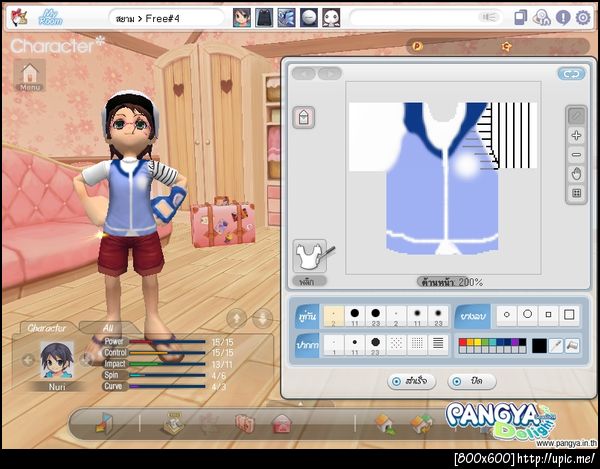Select the scattered dots pattern brush

(396, 345)
